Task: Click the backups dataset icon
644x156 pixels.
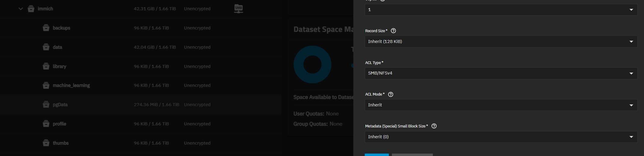Action: [46, 28]
